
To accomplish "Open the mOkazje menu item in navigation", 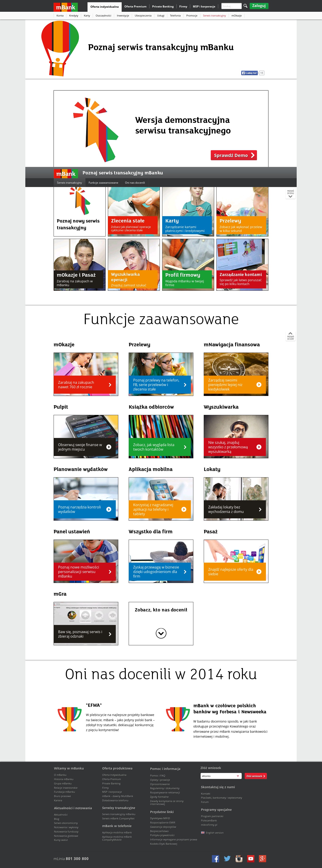I will [x=236, y=16].
